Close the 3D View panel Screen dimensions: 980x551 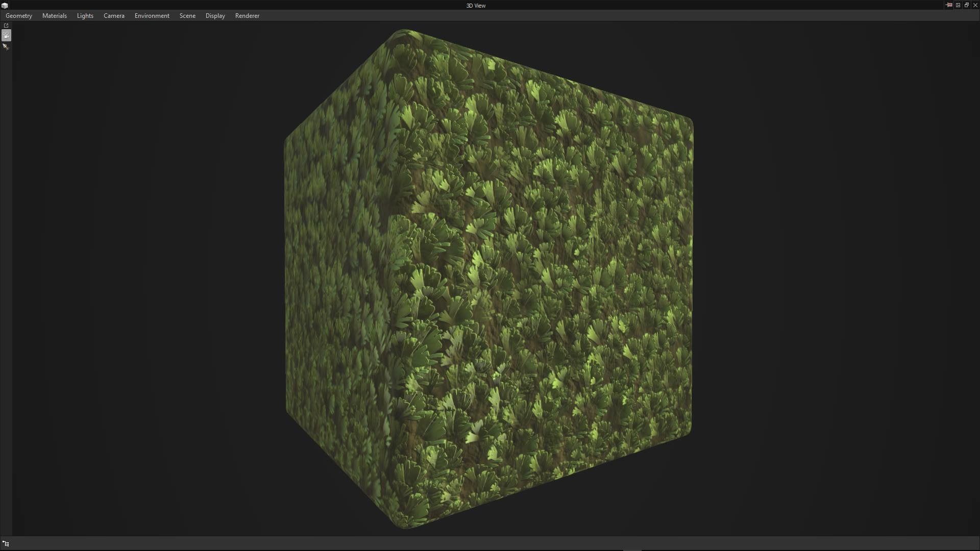click(975, 5)
